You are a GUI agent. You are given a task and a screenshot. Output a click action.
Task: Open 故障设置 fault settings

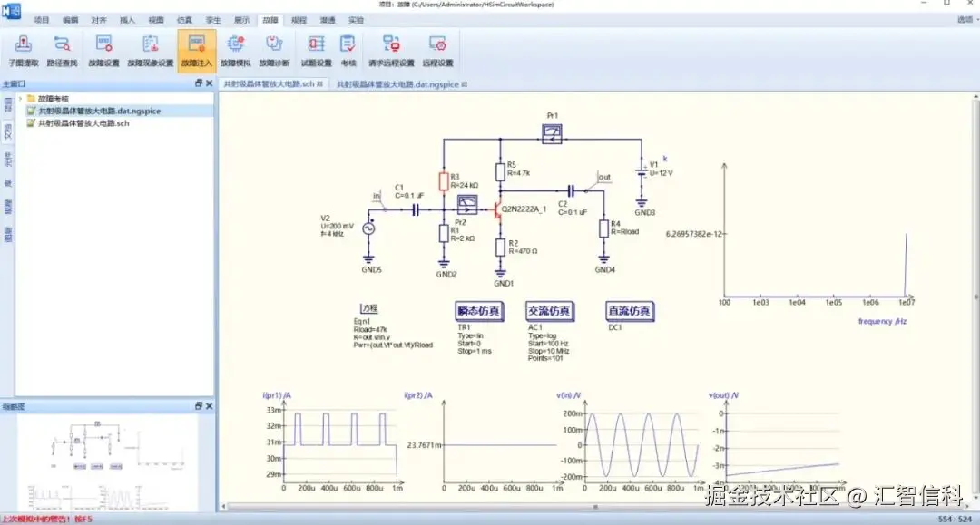tap(103, 51)
